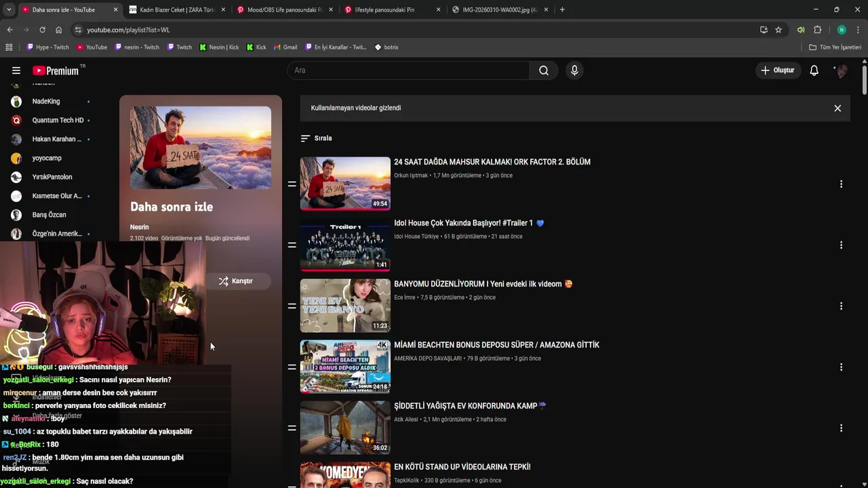Open the YouTube bookmark
This screenshot has width=868, height=488.
coord(92,47)
